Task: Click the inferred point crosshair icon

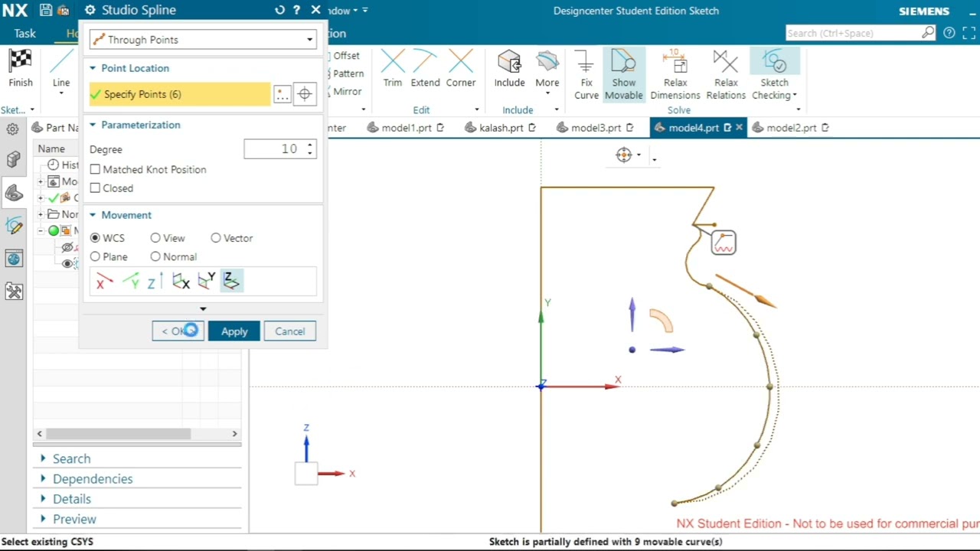Action: [x=305, y=94]
